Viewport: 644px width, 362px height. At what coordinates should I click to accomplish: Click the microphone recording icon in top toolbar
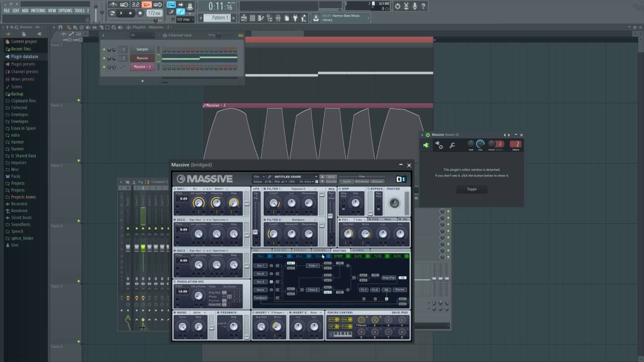(x=415, y=6)
